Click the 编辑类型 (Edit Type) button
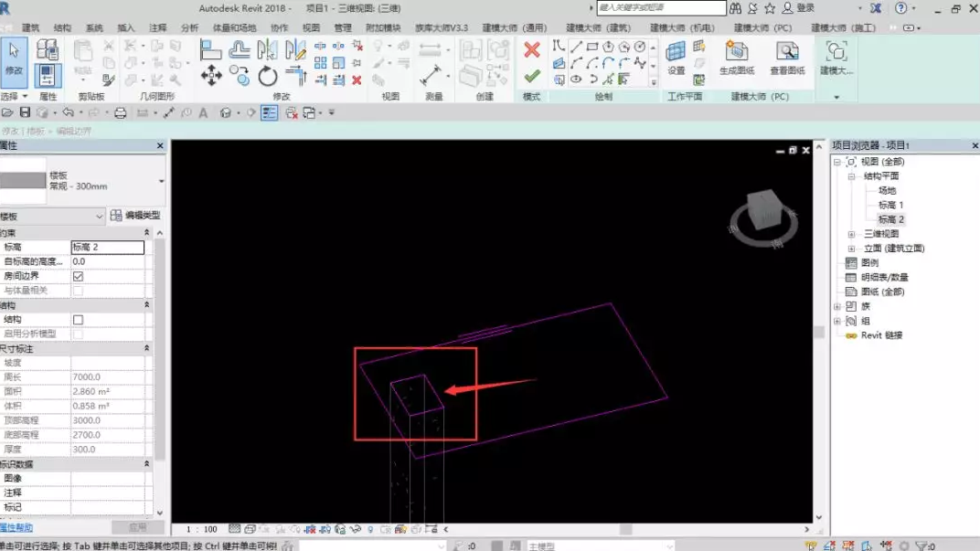Screen dimensions: 980x551 134,216
